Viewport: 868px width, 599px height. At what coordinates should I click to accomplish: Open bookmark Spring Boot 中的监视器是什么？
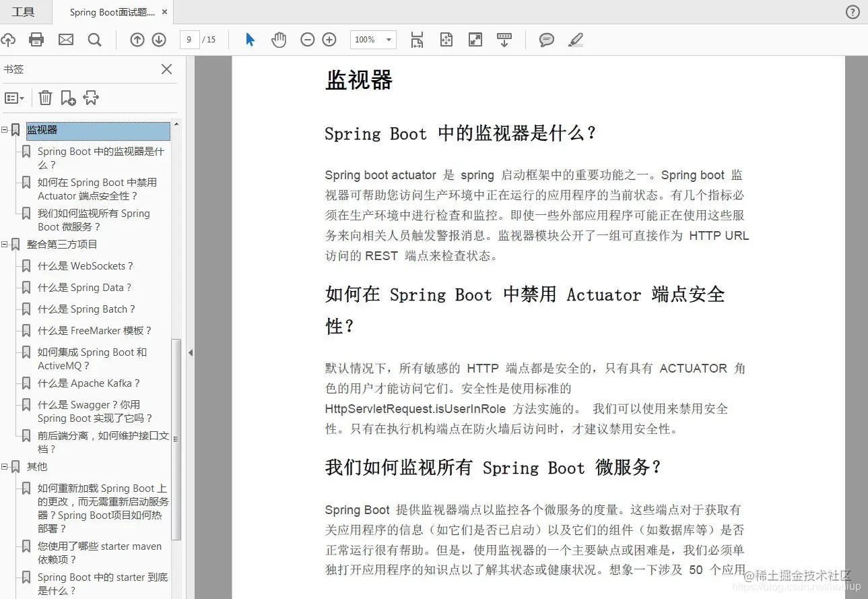coord(101,158)
